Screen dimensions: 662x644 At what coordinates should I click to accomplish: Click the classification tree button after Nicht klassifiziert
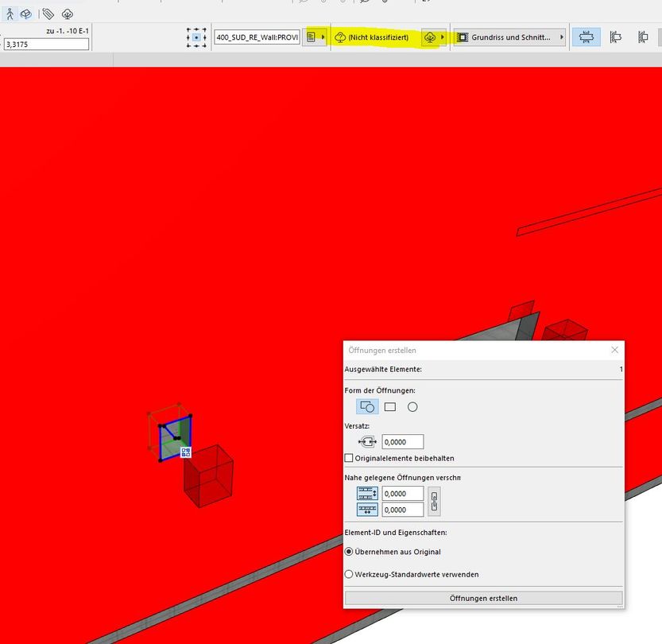tap(430, 37)
